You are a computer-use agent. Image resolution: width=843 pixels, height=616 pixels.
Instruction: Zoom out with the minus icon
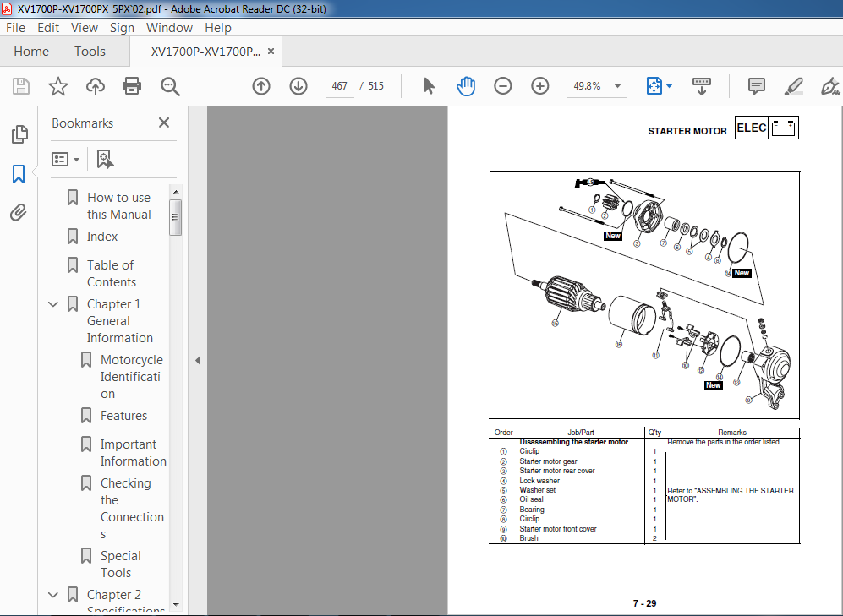point(503,86)
